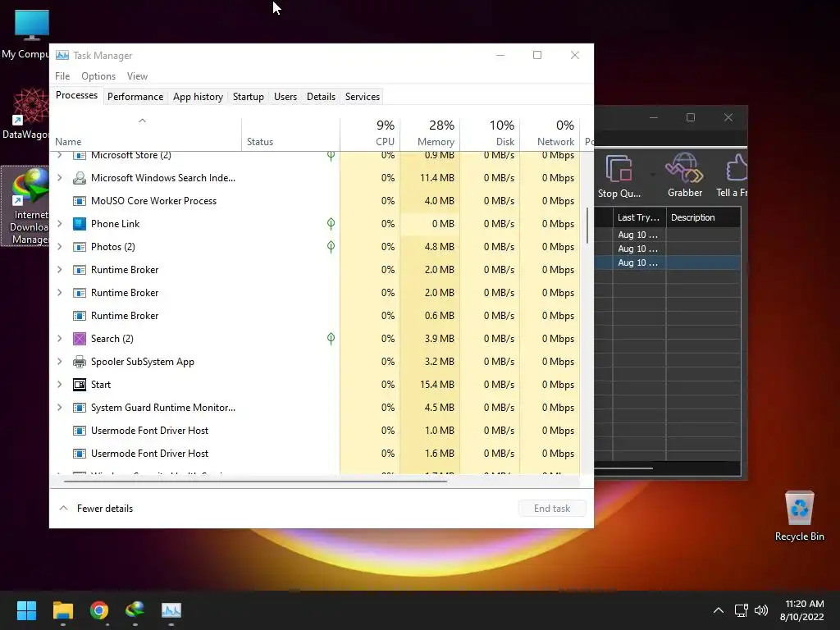Click Stop Queue icon in IDM window
Screen dimensions: 840x630
coord(619,169)
